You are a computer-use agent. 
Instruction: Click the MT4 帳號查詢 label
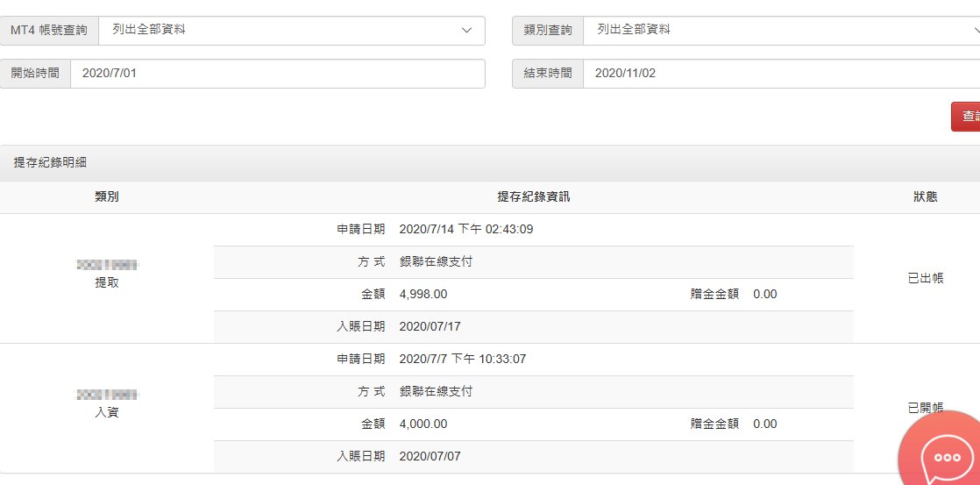point(49,31)
